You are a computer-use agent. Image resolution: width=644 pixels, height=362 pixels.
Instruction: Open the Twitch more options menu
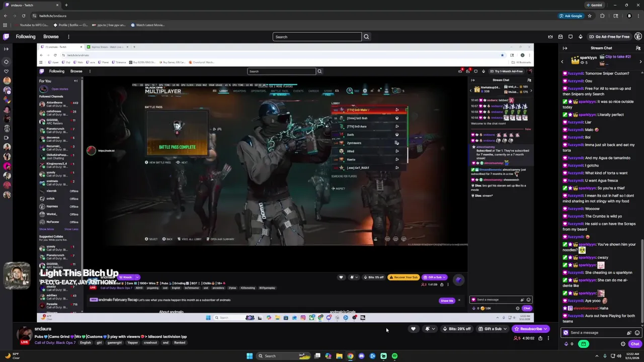(x=68, y=37)
